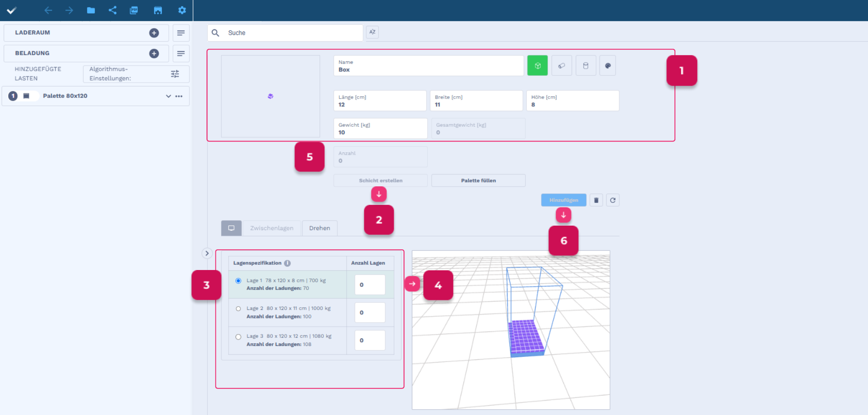Select Lage 3 radio button
The image size is (868, 415).
click(x=238, y=337)
